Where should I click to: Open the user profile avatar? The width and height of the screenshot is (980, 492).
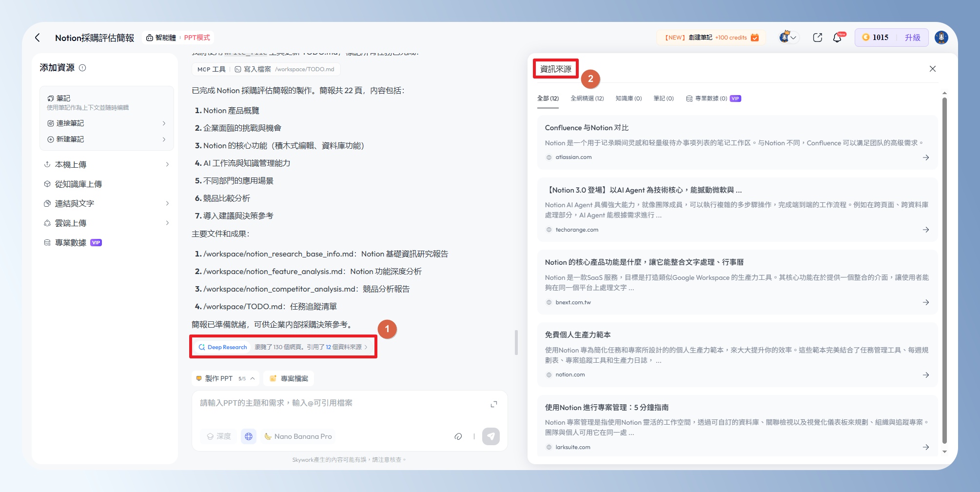[x=941, y=38]
